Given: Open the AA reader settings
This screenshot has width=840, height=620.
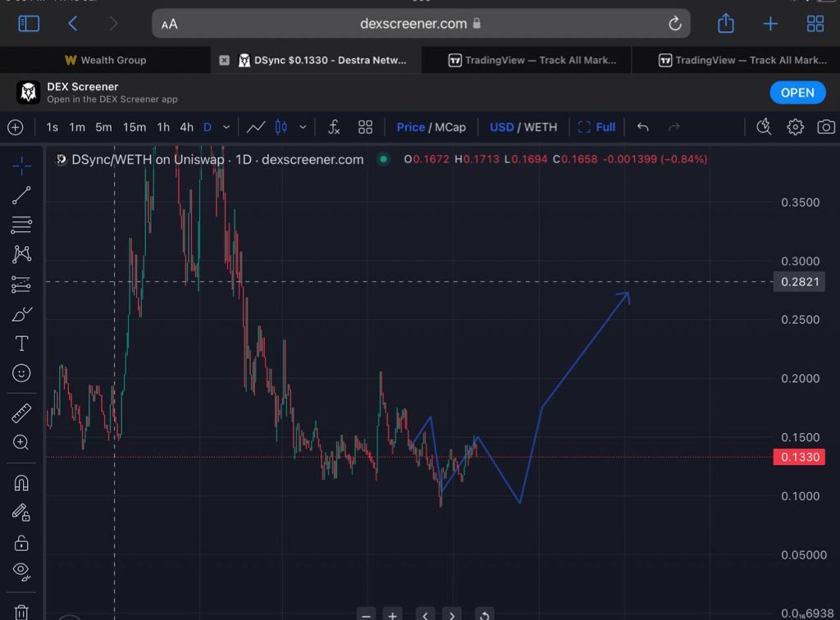Looking at the screenshot, I should point(169,24).
